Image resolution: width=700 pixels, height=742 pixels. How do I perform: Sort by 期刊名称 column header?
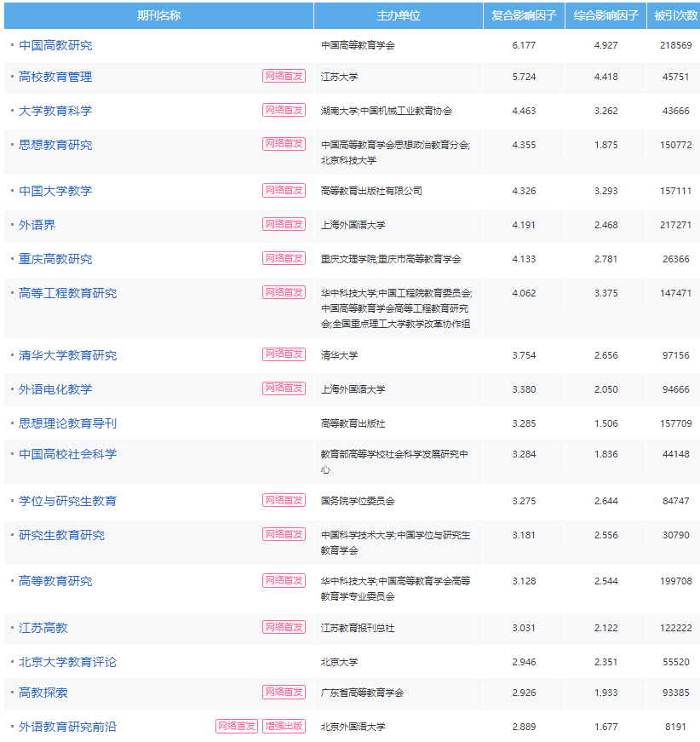159,15
